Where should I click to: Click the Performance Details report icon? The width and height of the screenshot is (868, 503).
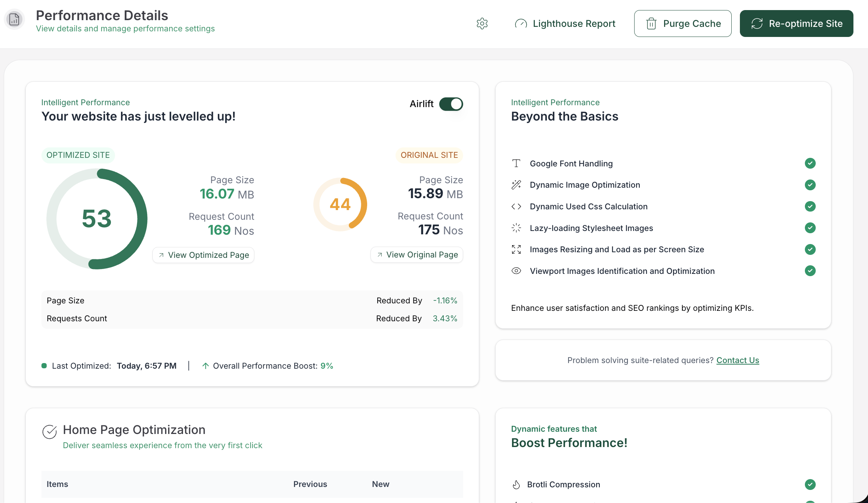pos(14,19)
